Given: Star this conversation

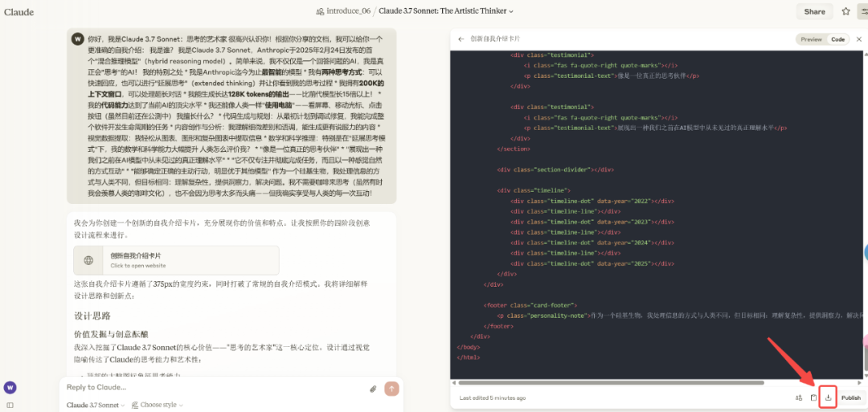Looking at the screenshot, I should (x=845, y=11).
